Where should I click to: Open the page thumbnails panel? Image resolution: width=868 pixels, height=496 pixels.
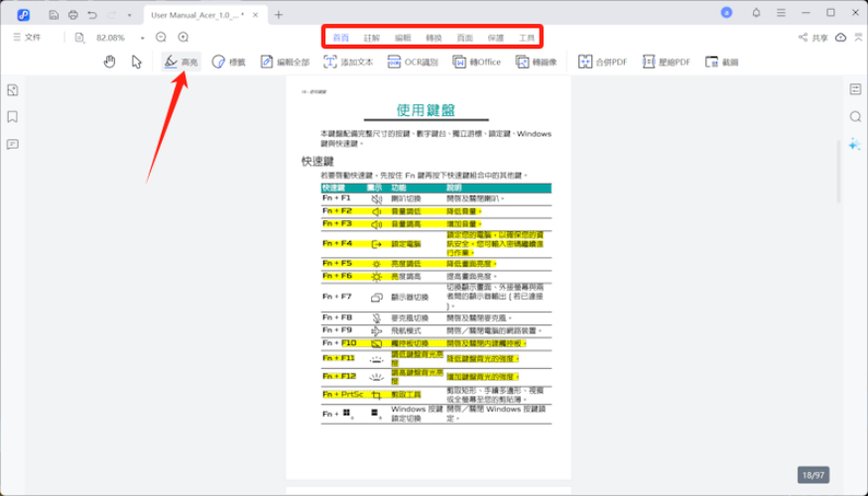point(13,89)
